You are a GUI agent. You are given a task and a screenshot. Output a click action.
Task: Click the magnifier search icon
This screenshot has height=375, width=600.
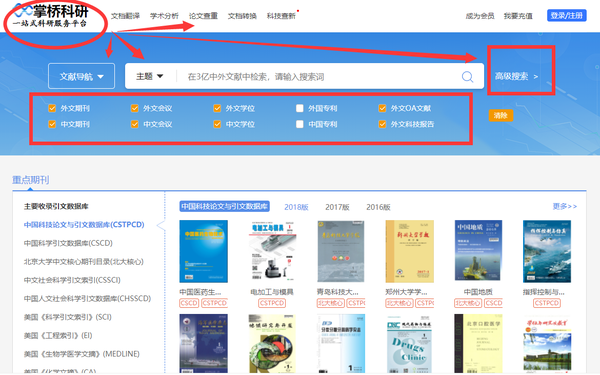(x=467, y=77)
